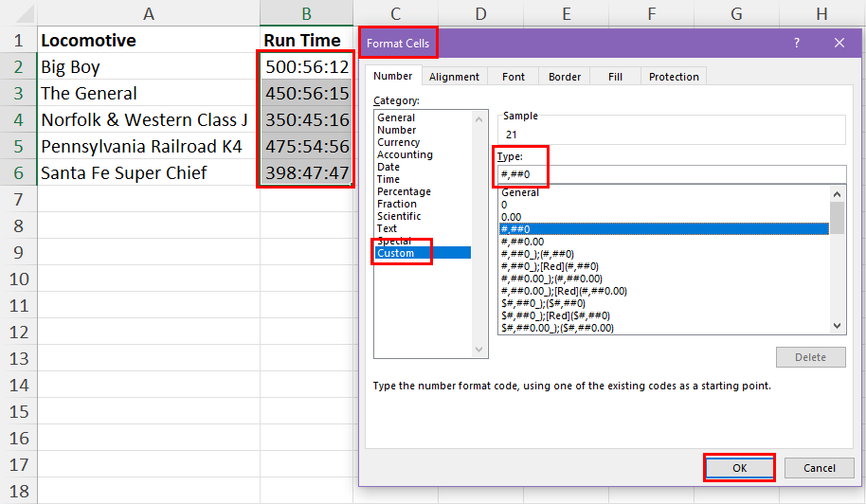Switch to the Alignment tab
This screenshot has height=504, width=866.
454,77
